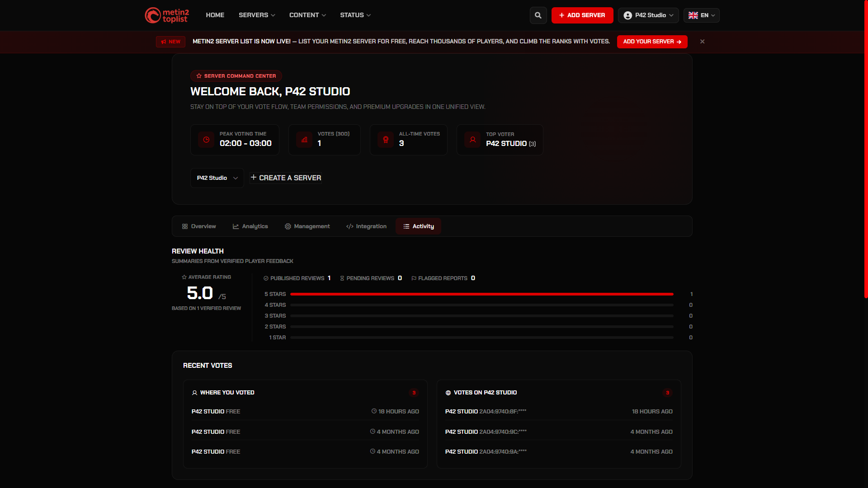Click Create a Server button
Viewport: 868px width, 488px height.
click(x=286, y=178)
